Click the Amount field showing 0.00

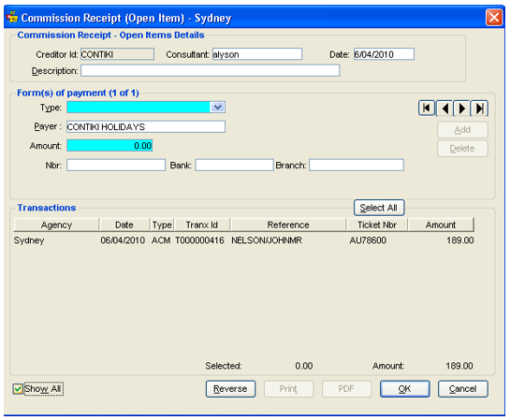tap(109, 145)
